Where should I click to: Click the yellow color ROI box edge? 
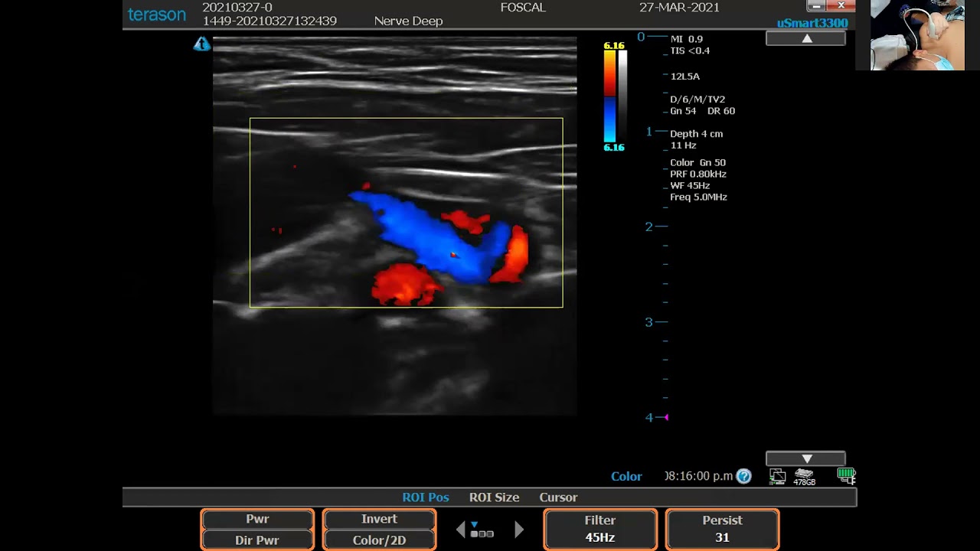406,118
